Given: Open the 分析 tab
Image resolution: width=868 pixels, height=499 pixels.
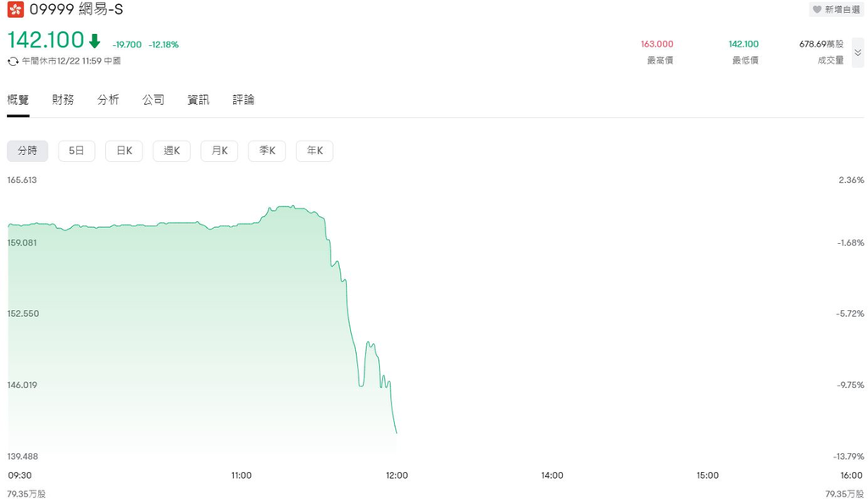Looking at the screenshot, I should 108,100.
